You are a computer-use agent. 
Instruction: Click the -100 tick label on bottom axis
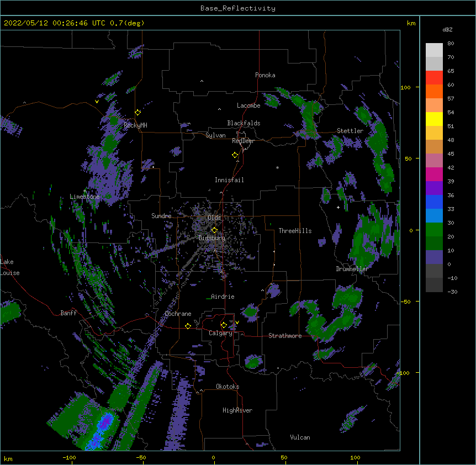click(x=69, y=457)
